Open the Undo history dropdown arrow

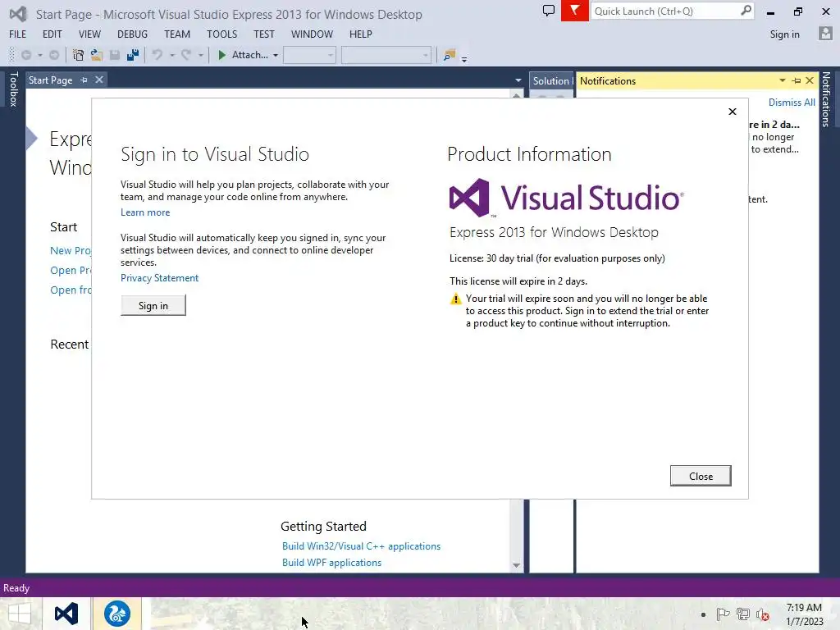172,55
